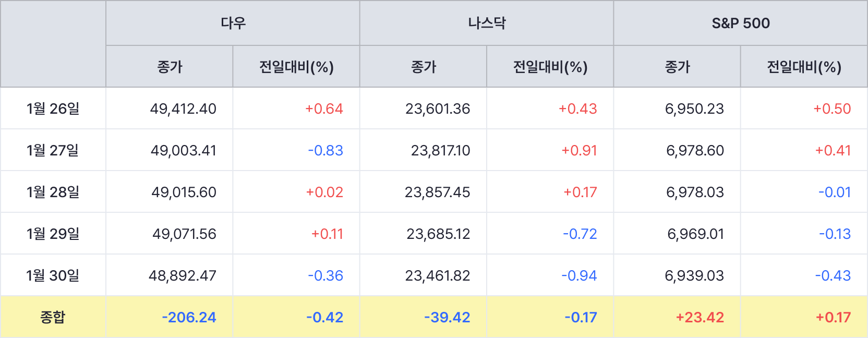The height and width of the screenshot is (338, 868).
Task: Click the 나스닥 column group header
Action: (x=487, y=23)
